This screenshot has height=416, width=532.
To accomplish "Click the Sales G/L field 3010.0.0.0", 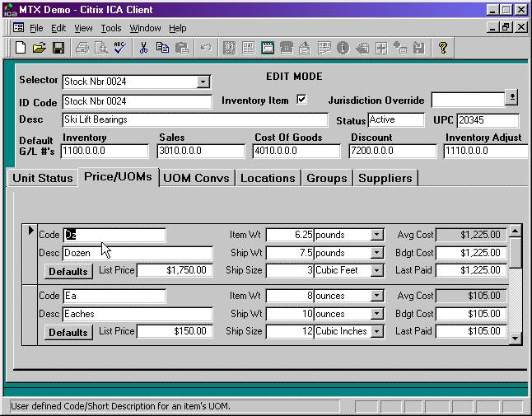I will [x=201, y=151].
